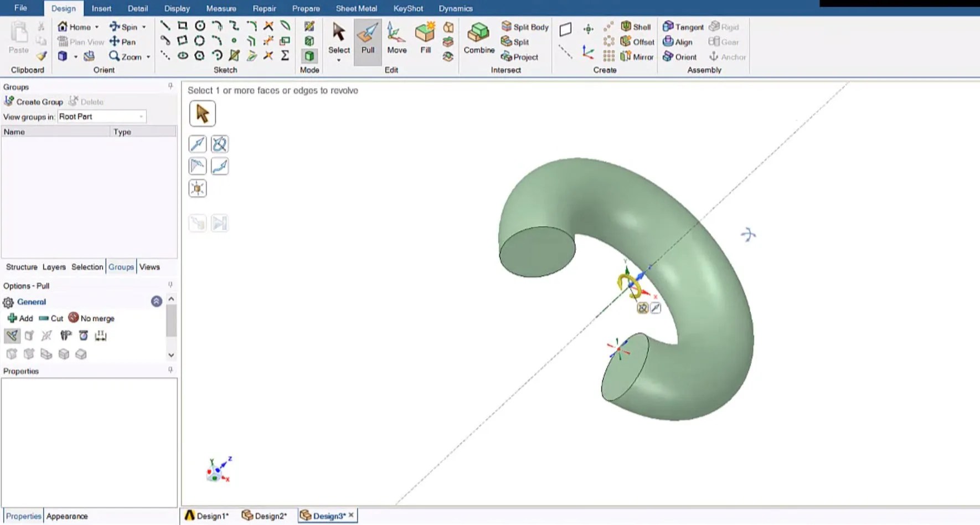
Task: Switch to the Sheet Metal ribbon tab
Action: [357, 8]
